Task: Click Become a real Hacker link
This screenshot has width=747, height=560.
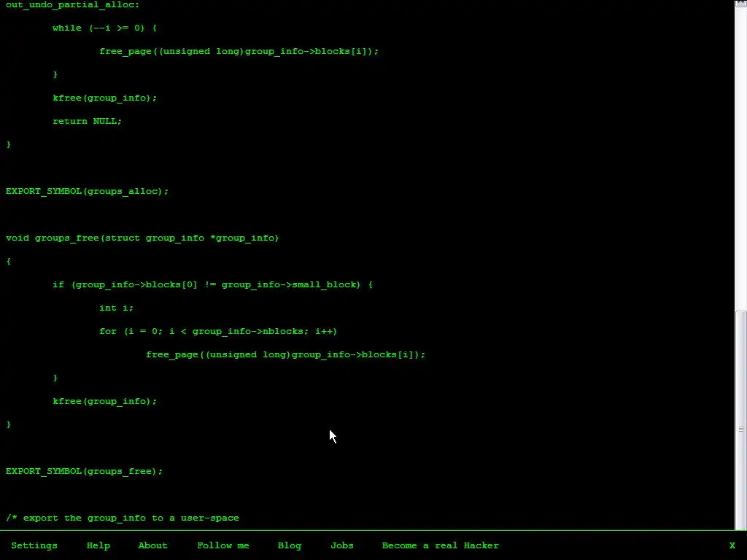Action: tap(440, 545)
